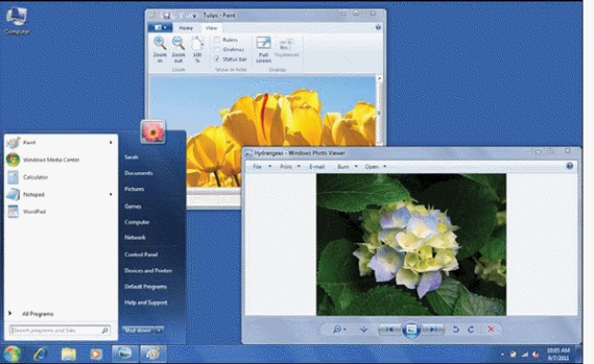The height and width of the screenshot is (364, 594).
Task: Open the Open dropdown in Photo Viewer
Action: (x=375, y=166)
